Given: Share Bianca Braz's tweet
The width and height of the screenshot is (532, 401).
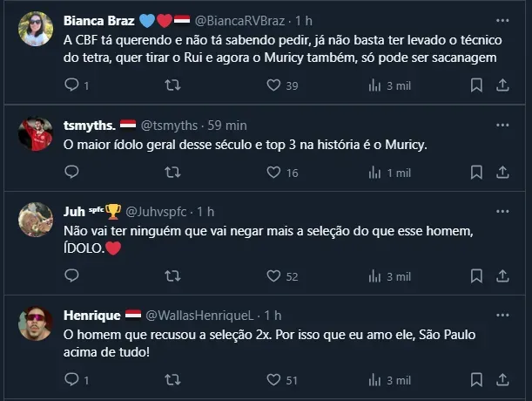Looking at the screenshot, I should tap(502, 85).
